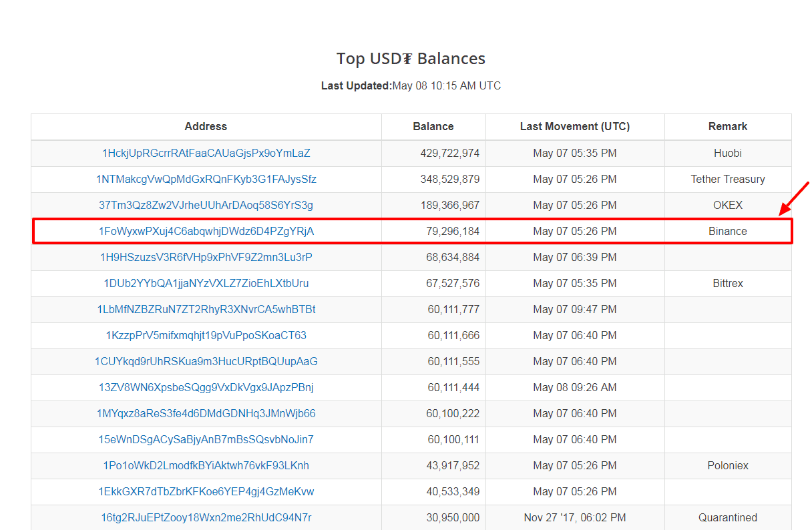Open Bittrex address 1DUb2YYbQA1jjaNYzVXLZ7ZioEhLXtbUru
The width and height of the screenshot is (812, 530).
[206, 284]
